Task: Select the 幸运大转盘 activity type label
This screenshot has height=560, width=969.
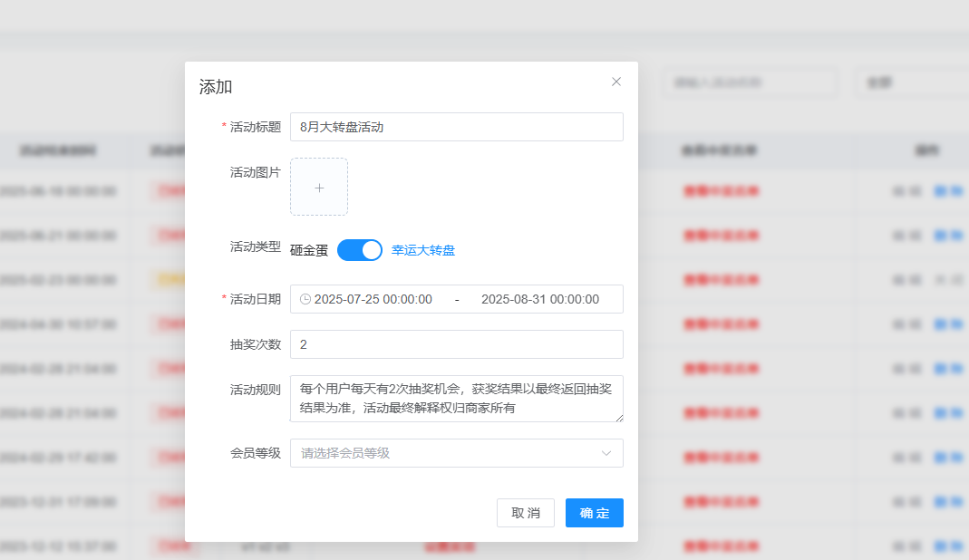Action: point(423,250)
